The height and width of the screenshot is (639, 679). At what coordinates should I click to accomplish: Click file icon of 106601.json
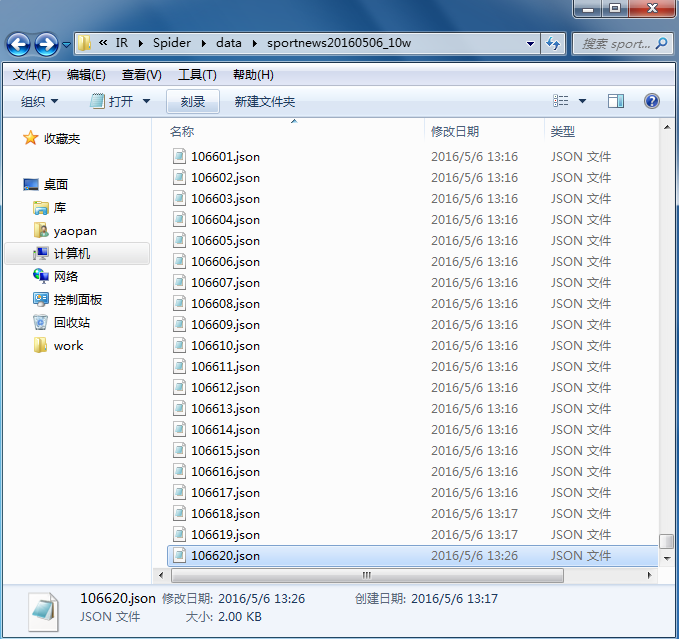(x=179, y=156)
